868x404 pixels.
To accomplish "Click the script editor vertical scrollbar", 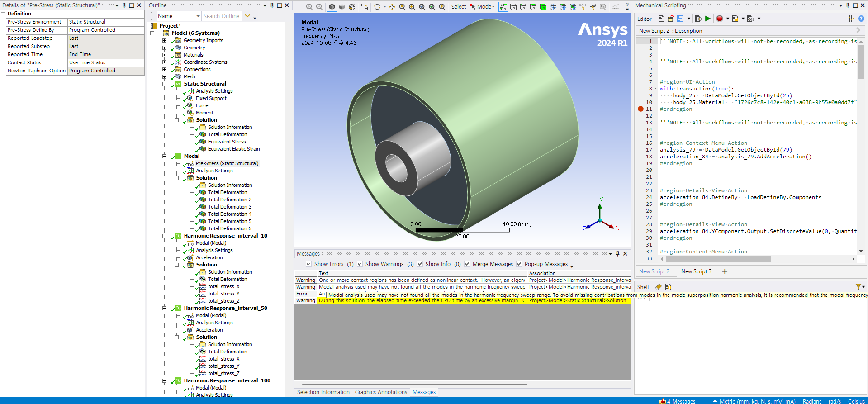I will [861, 61].
